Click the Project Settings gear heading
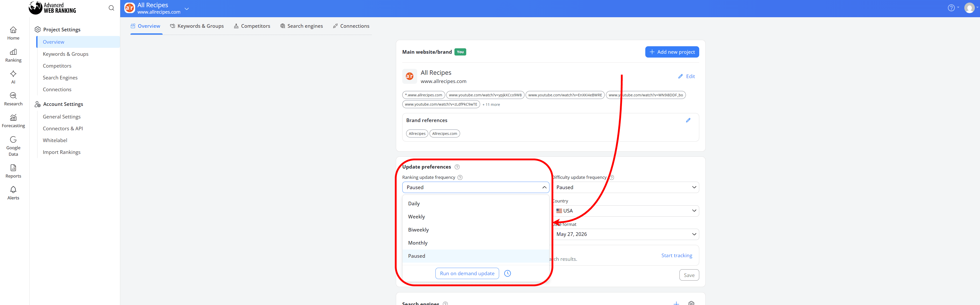 coord(58,30)
